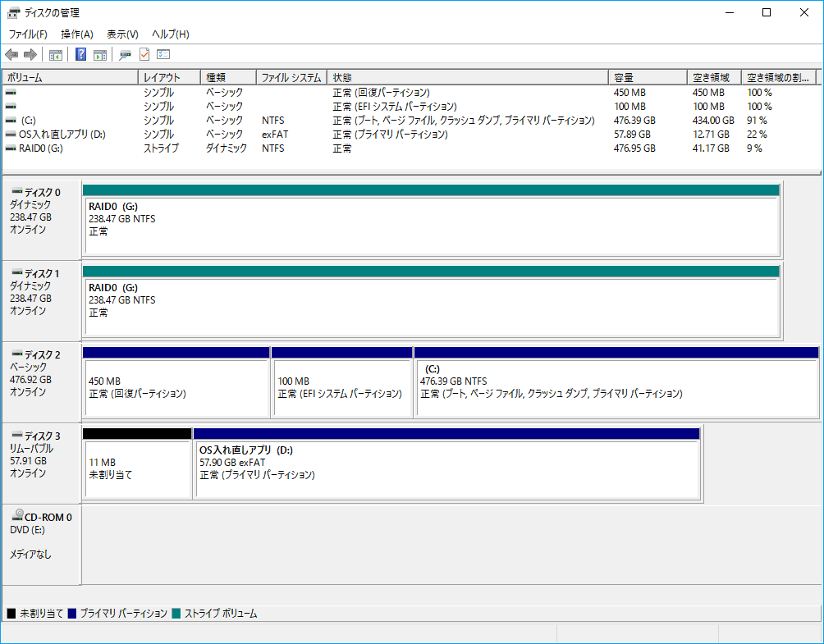Toggle the console tree pane icon
The image size is (824, 644).
coord(56,55)
